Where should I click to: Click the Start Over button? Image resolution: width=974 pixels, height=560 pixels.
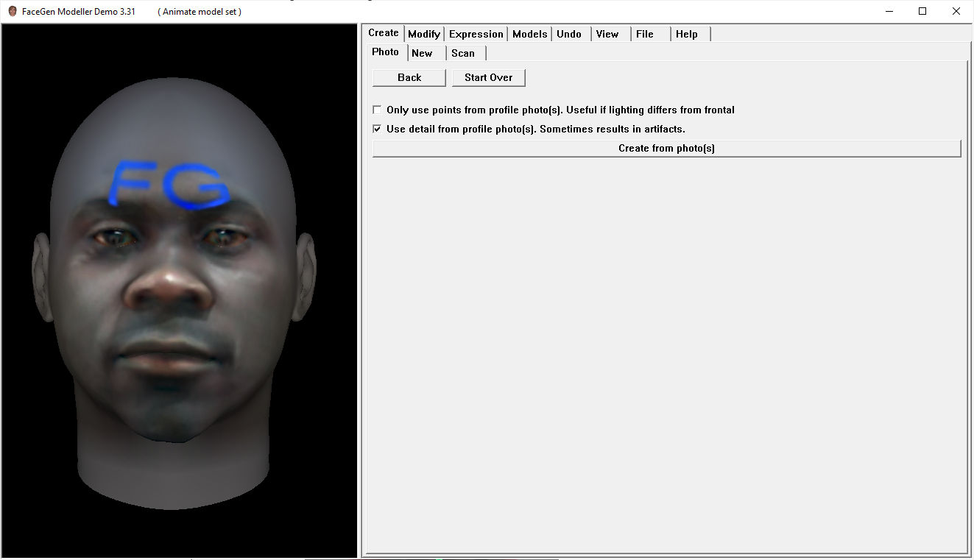click(489, 77)
